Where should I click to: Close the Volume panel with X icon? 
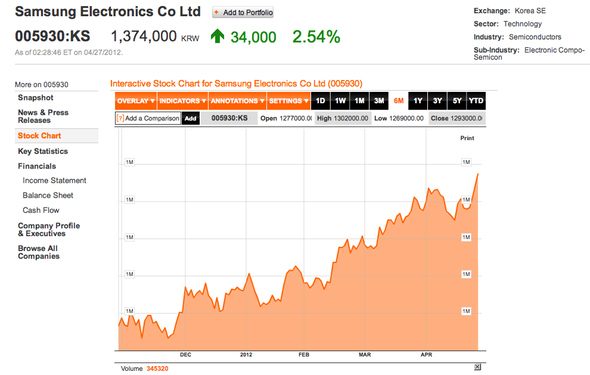pyautogui.click(x=477, y=367)
